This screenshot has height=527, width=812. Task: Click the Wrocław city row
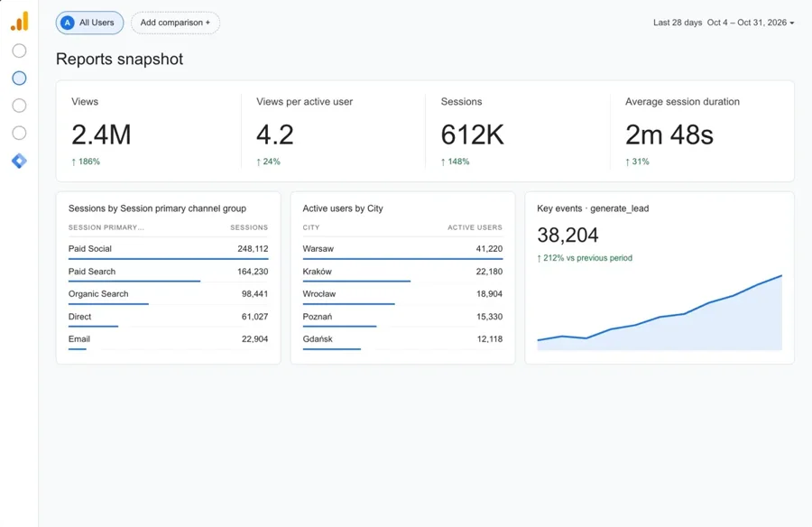(x=402, y=294)
